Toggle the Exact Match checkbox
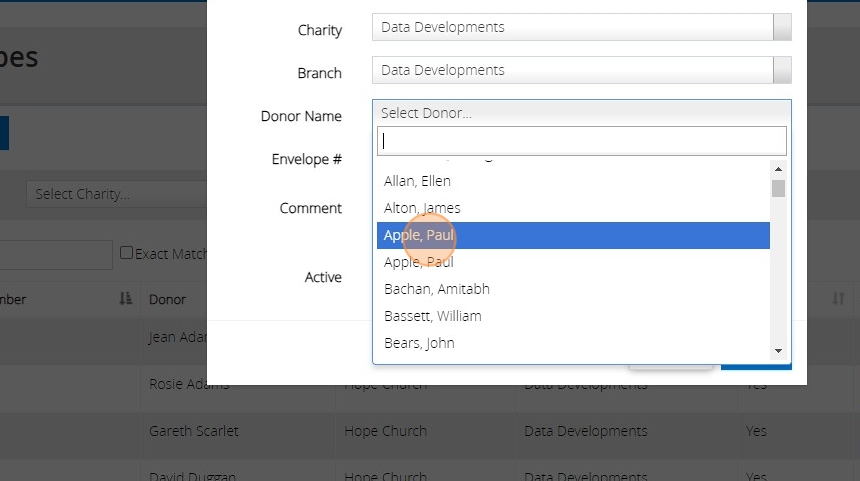Viewport: 860px width, 481px height. click(126, 252)
